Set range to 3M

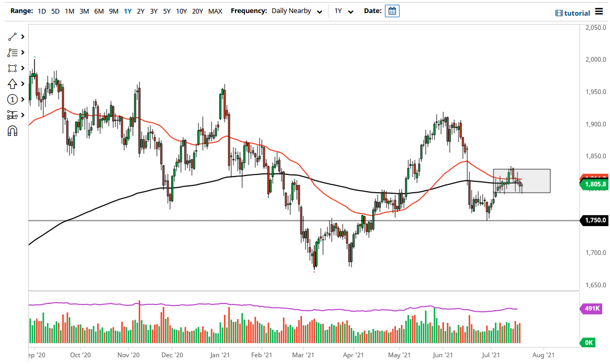pyautogui.click(x=84, y=11)
